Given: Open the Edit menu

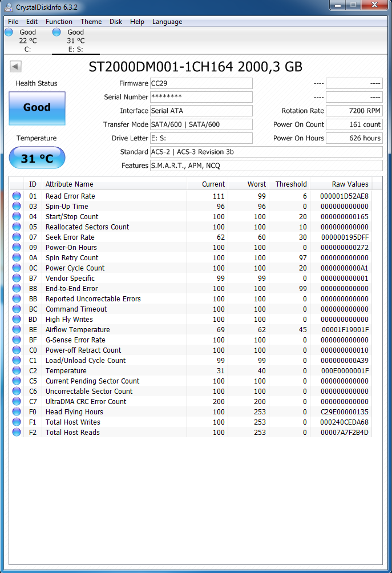Looking at the screenshot, I should point(32,22).
